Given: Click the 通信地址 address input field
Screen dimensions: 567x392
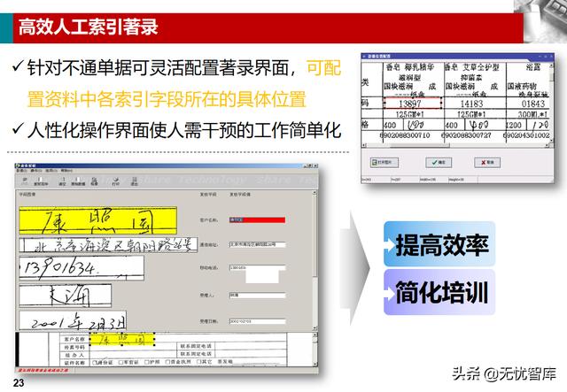Looking at the screenshot, I should [257, 244].
